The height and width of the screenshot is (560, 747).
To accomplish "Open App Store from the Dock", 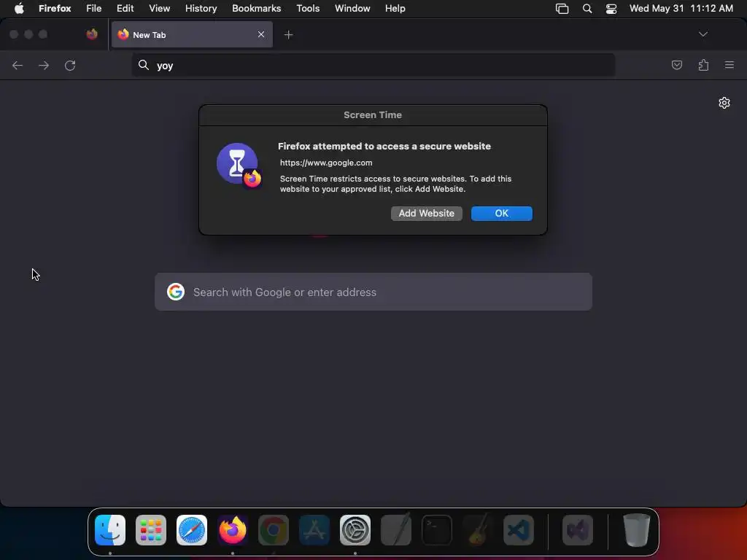I will (x=314, y=530).
